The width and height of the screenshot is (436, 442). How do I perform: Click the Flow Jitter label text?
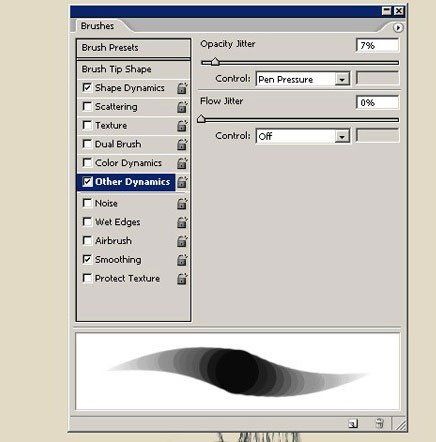[x=221, y=101]
